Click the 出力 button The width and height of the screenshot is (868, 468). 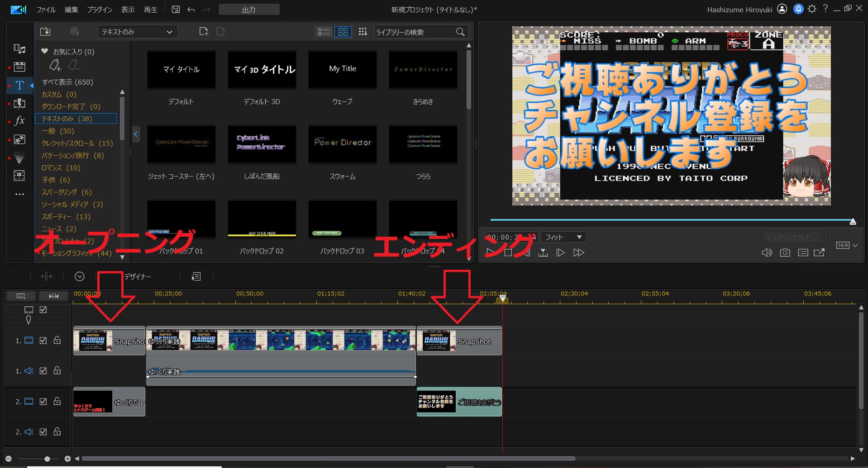pos(249,10)
